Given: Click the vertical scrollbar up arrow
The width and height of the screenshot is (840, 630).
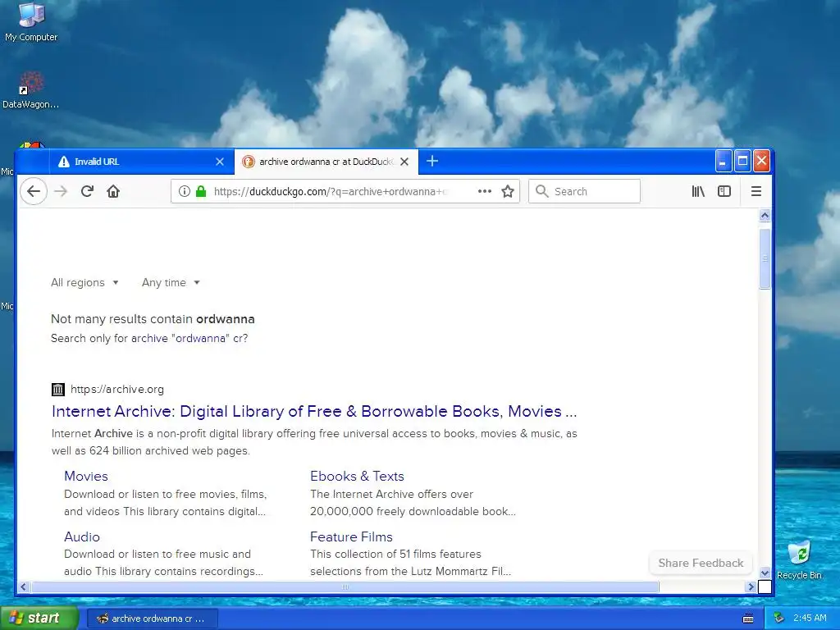Looking at the screenshot, I should click(x=765, y=216).
